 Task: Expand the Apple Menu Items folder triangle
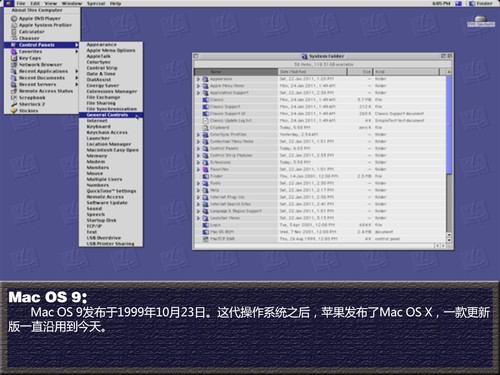pyautogui.click(x=198, y=86)
